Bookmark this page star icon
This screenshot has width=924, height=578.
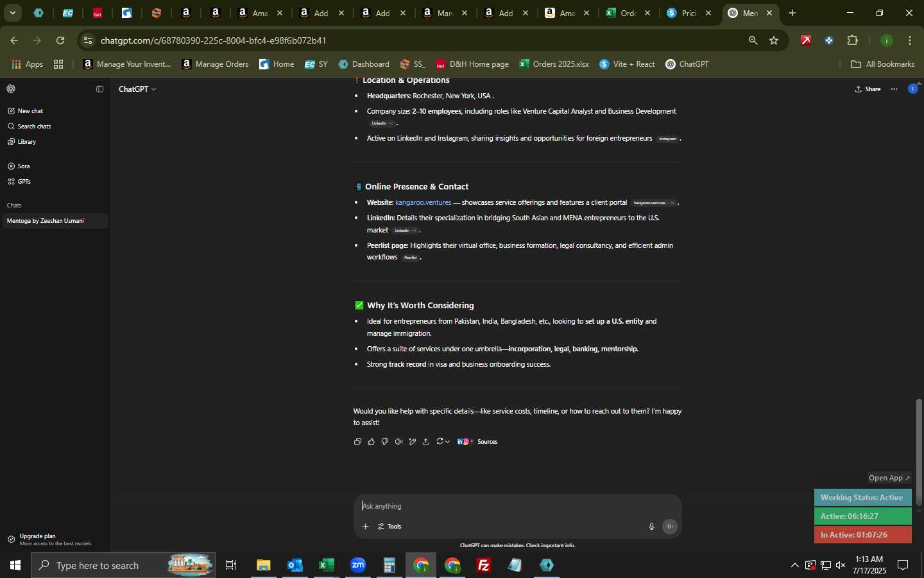coord(774,40)
